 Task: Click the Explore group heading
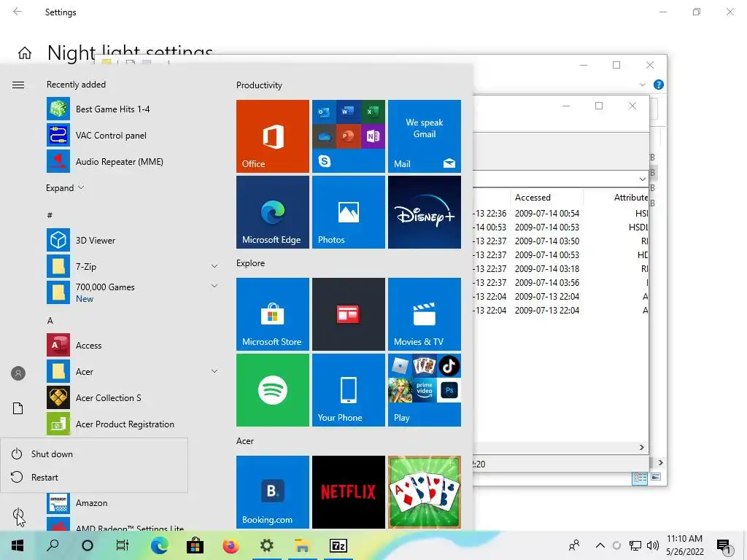(x=251, y=262)
